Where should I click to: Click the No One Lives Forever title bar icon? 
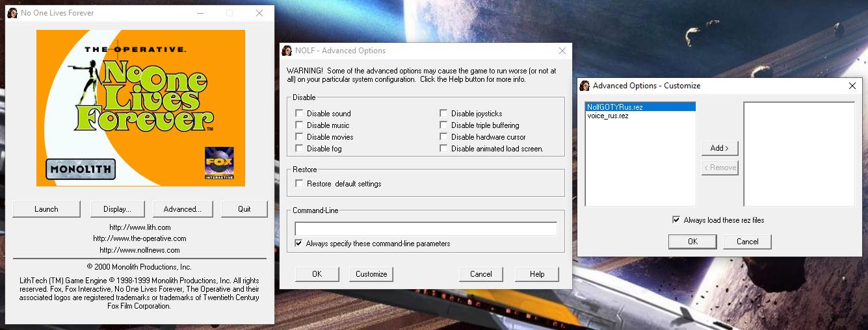coord(12,13)
